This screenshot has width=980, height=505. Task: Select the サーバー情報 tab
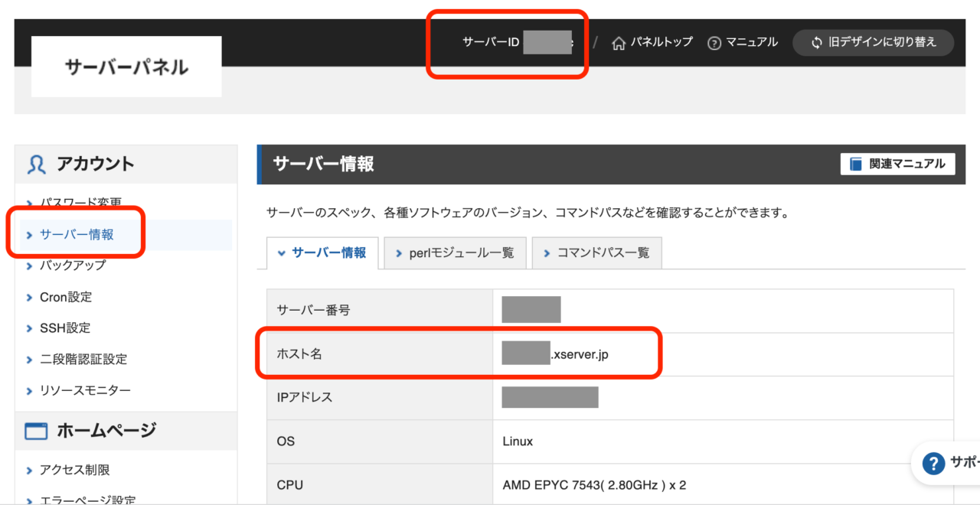pyautogui.click(x=322, y=252)
